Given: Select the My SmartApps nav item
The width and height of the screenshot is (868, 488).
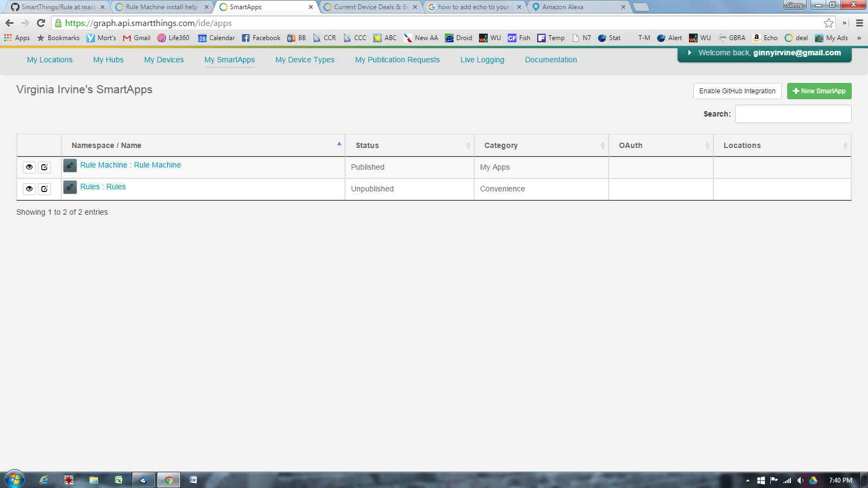Looking at the screenshot, I should (229, 60).
